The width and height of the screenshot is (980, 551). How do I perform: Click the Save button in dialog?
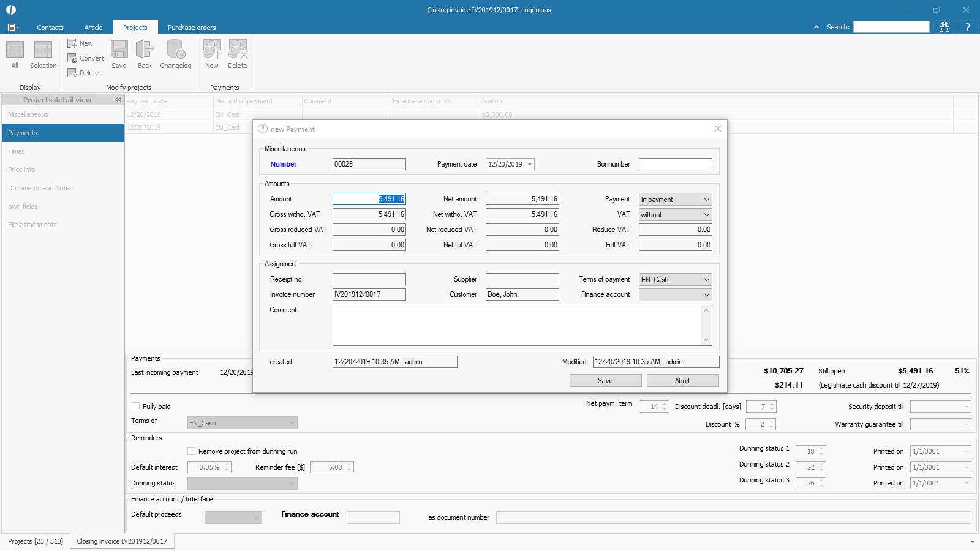(605, 381)
